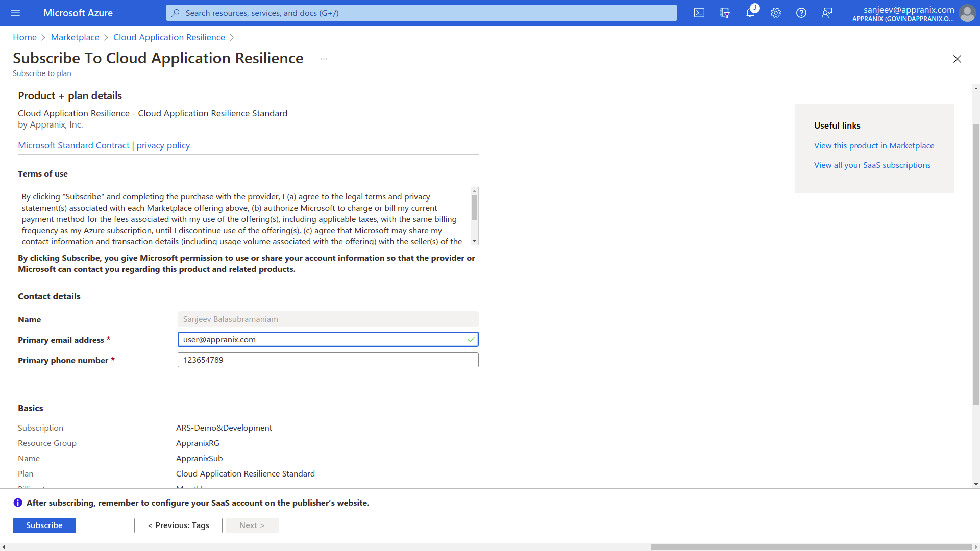This screenshot has height=551, width=980.
Task: Open the privacy policy link
Action: (x=163, y=145)
